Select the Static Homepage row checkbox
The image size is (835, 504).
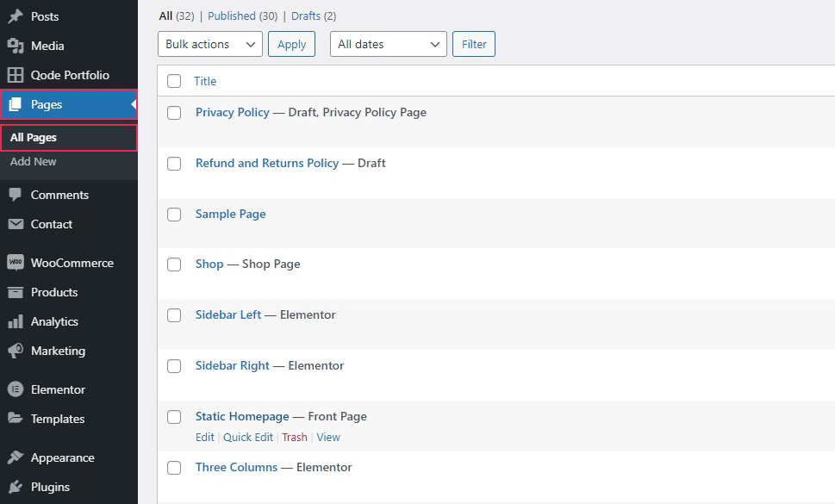pyautogui.click(x=174, y=417)
